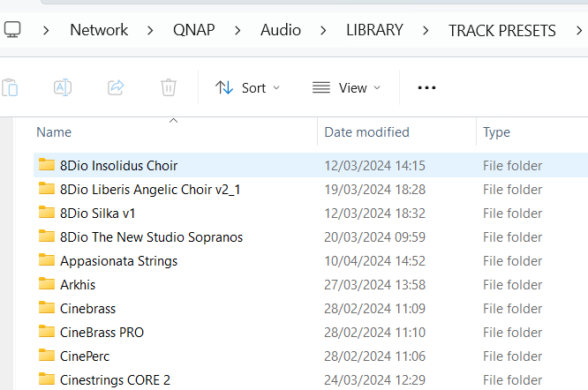The height and width of the screenshot is (390, 588).
Task: Click date 28/02/2024 11:10
Action: (x=374, y=333)
